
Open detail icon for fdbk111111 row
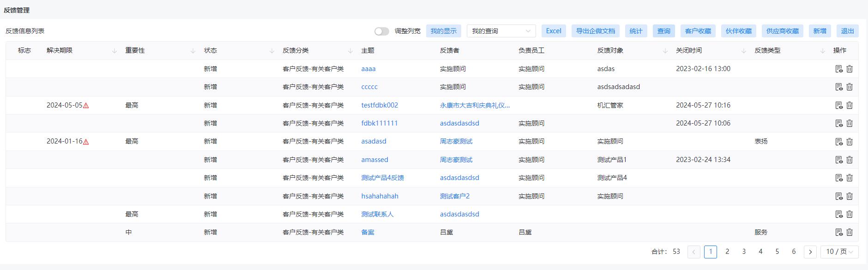tap(839, 123)
